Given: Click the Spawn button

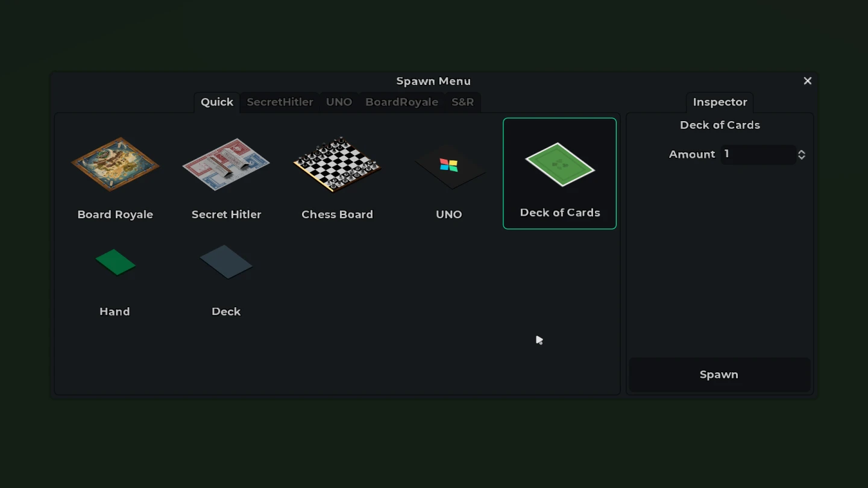Looking at the screenshot, I should [719, 374].
